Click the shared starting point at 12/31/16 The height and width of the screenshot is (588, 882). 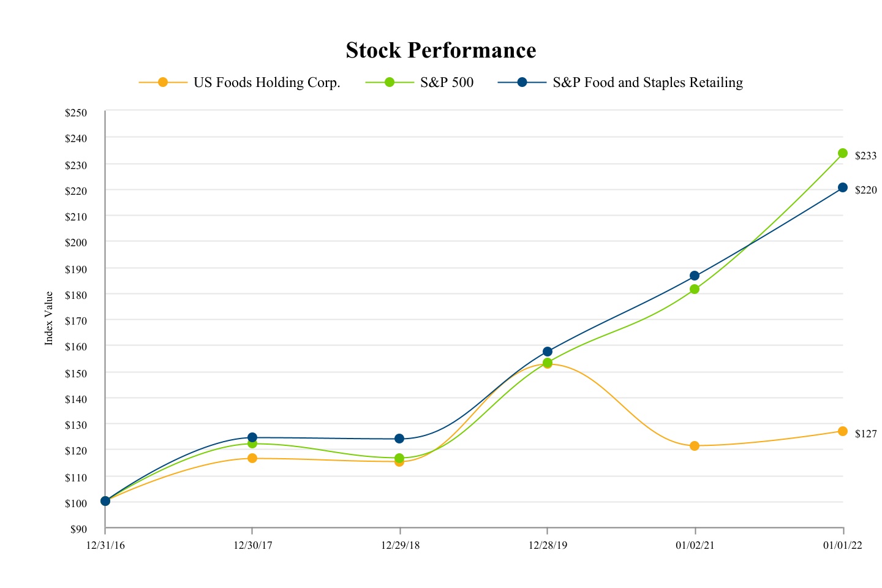(105, 501)
